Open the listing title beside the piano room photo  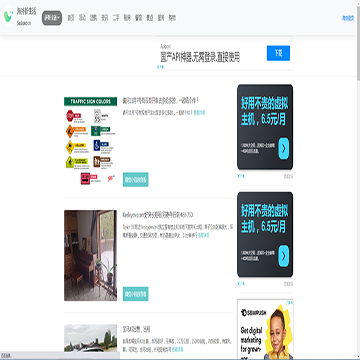[x=158, y=214]
